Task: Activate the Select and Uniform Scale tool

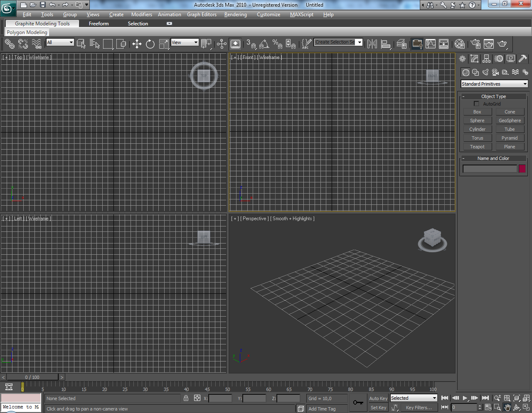Action: 164,44
